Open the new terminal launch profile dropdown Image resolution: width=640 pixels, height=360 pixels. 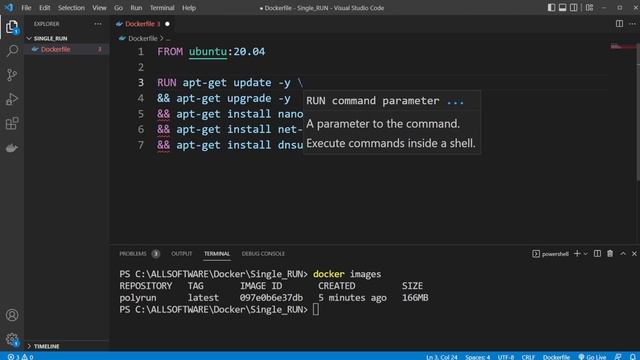pyautogui.click(x=585, y=254)
